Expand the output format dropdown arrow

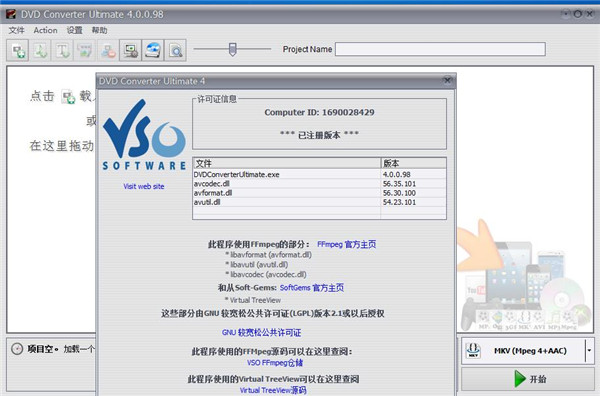[x=589, y=350]
